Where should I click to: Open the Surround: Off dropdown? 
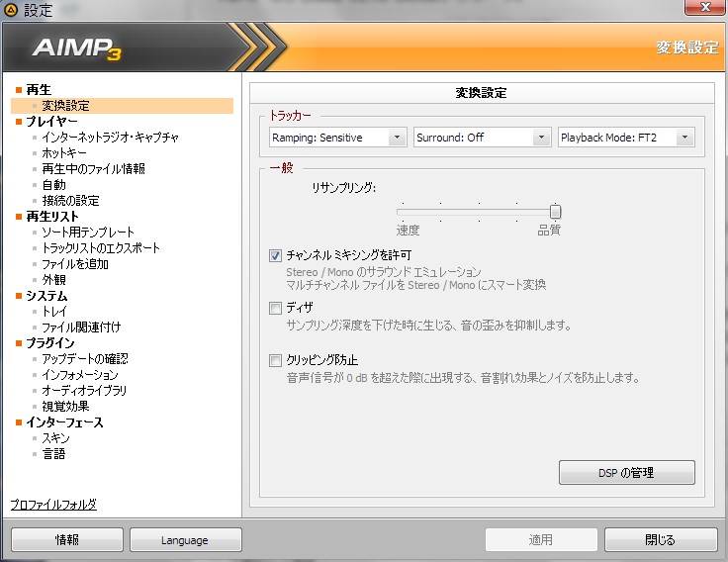483,138
